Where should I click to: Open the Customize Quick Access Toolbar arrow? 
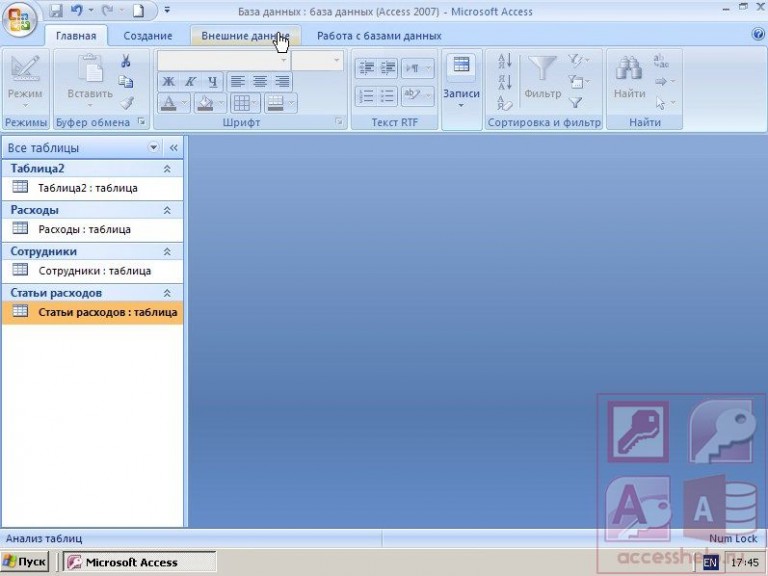pos(167,10)
